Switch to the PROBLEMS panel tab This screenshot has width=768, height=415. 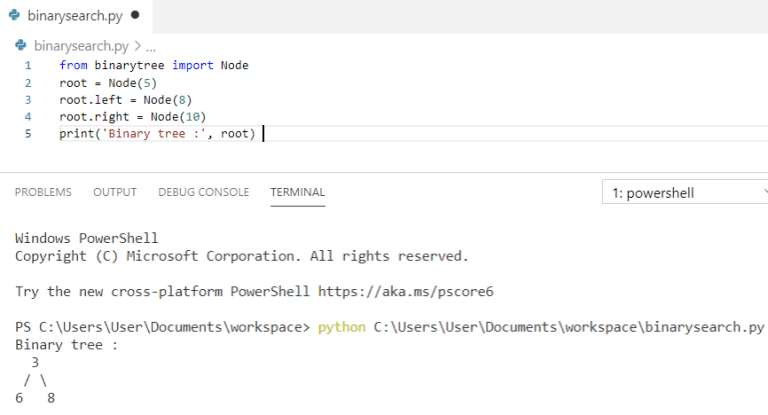coord(43,192)
